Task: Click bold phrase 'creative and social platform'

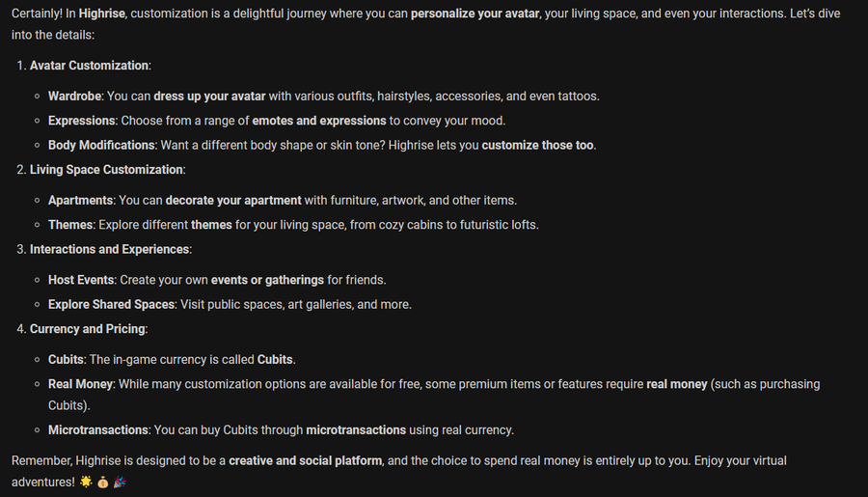Action: pyautogui.click(x=306, y=461)
